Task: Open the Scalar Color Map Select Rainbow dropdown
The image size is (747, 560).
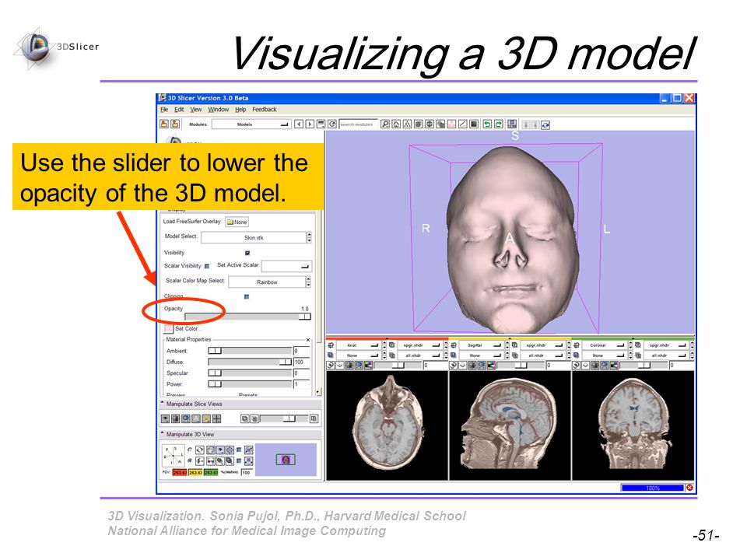Action: [269, 282]
